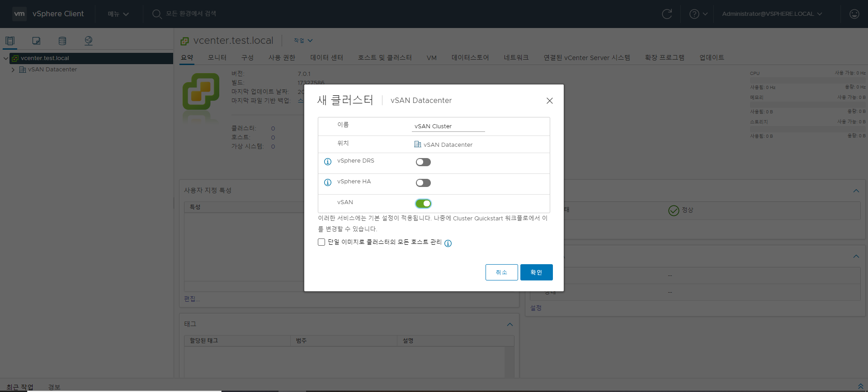Click the VMware vm logo

pyautogui.click(x=19, y=14)
